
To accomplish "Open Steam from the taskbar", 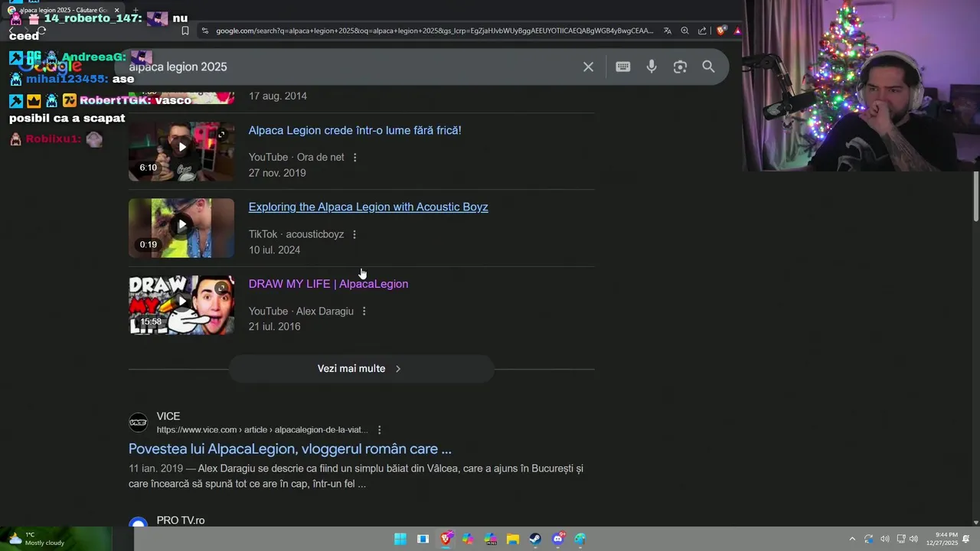I will point(535,539).
